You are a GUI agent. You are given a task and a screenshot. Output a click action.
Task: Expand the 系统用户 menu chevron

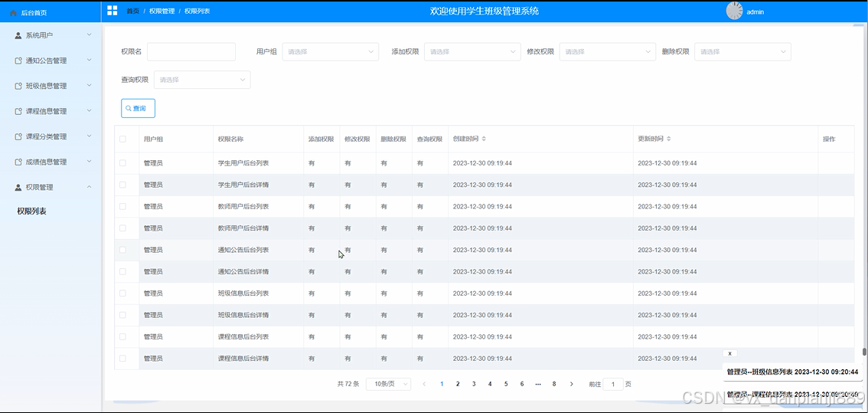(89, 35)
